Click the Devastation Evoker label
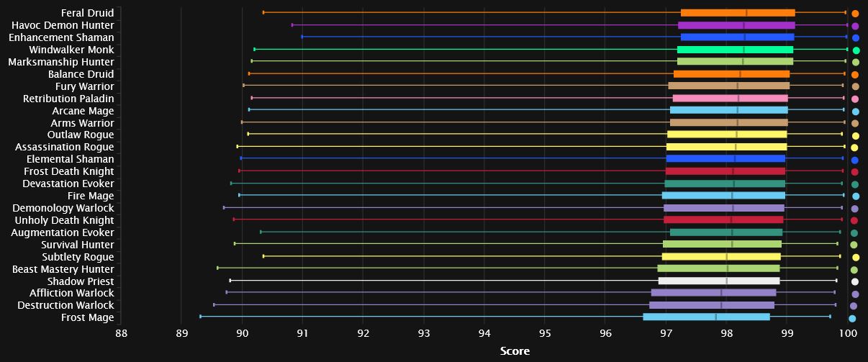Image resolution: width=868 pixels, height=362 pixels. pyautogui.click(x=68, y=184)
